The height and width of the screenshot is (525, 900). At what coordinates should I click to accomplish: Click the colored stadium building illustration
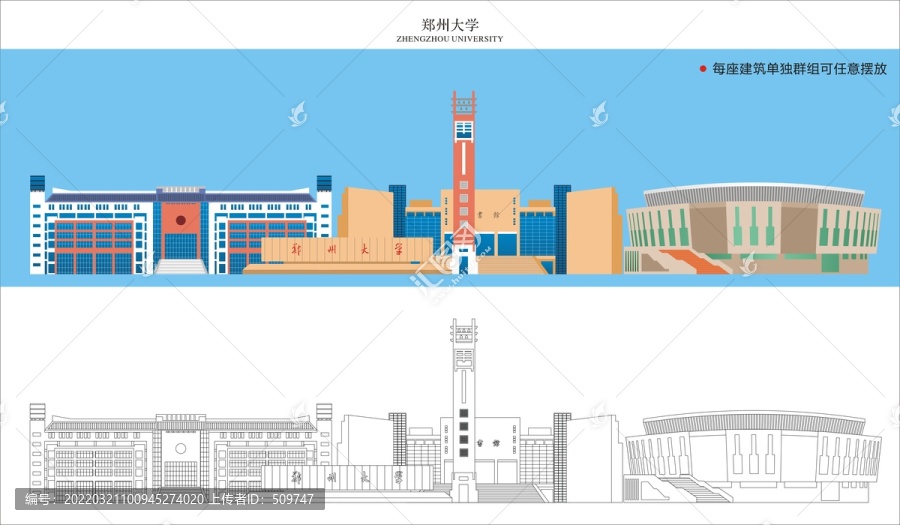(752, 228)
